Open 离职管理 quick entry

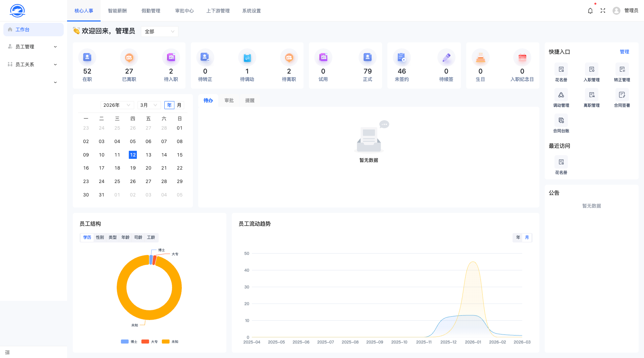point(592,98)
